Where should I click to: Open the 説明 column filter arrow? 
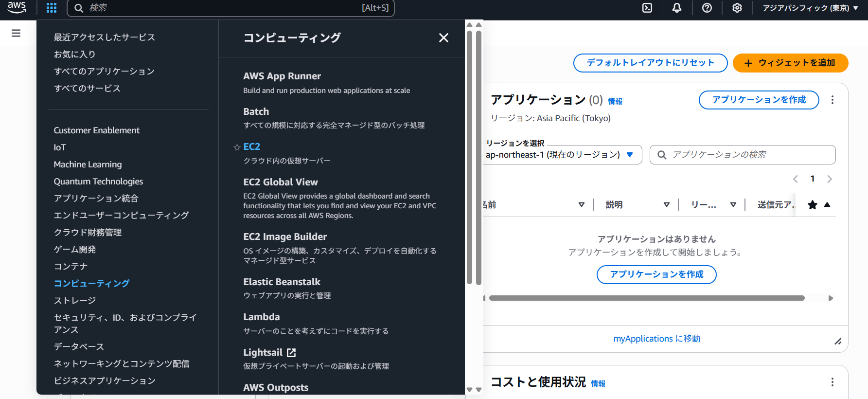tap(667, 205)
